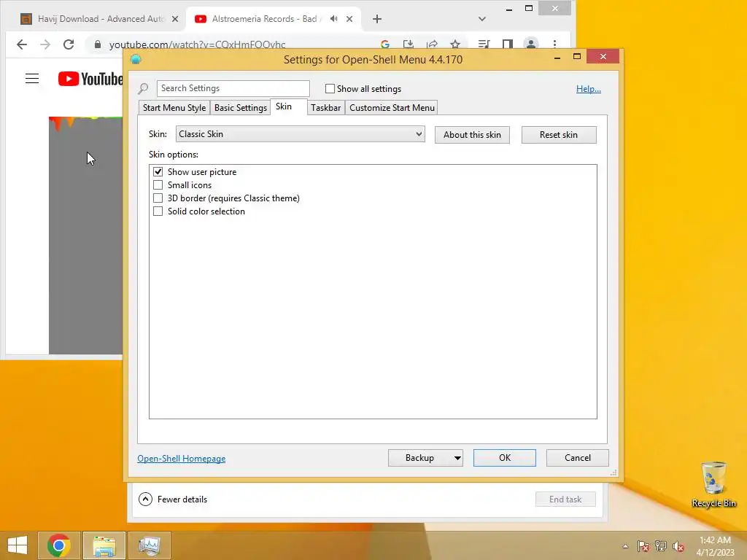Click the Backup button
The width and height of the screenshot is (747, 560).
tap(419, 458)
